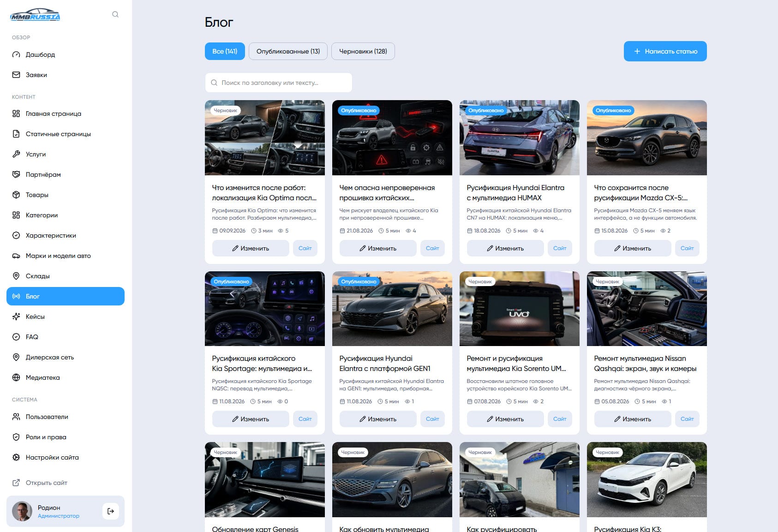Click Изменить for Nissan Qashqai repair article

[633, 419]
